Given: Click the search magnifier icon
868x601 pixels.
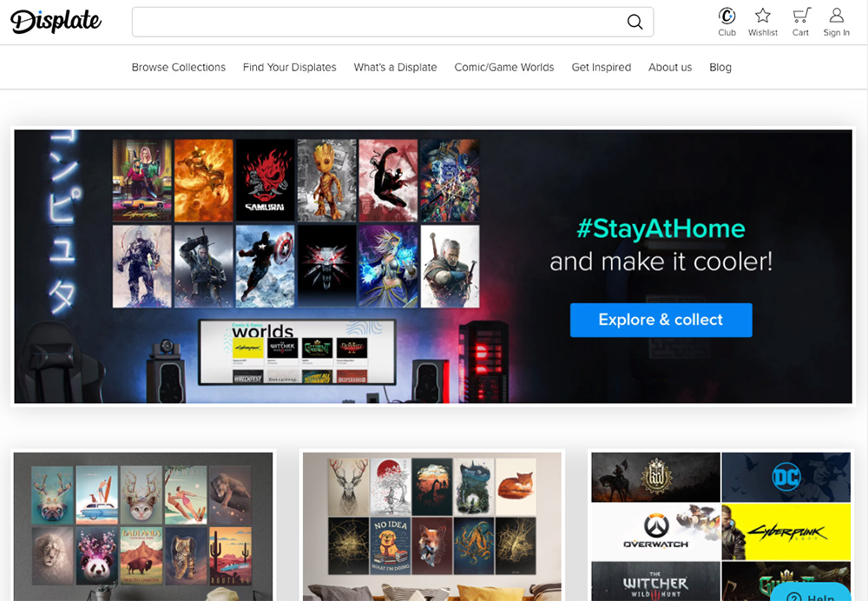Looking at the screenshot, I should (x=635, y=22).
